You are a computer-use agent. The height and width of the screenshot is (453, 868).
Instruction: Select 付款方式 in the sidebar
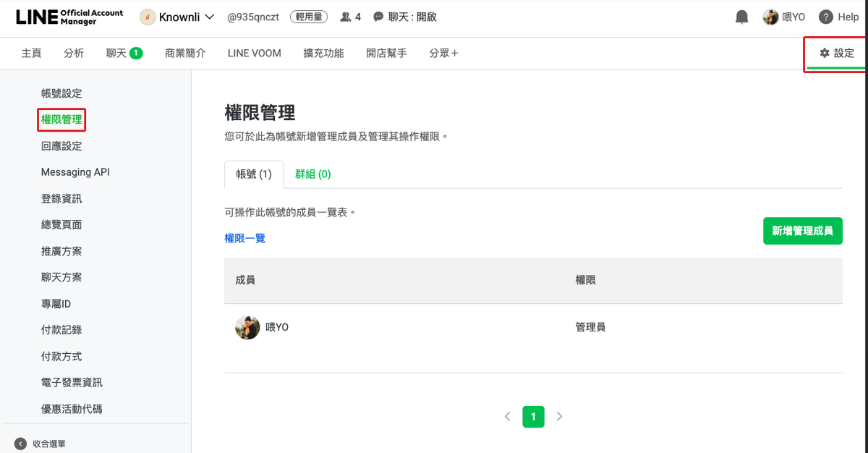(61, 356)
